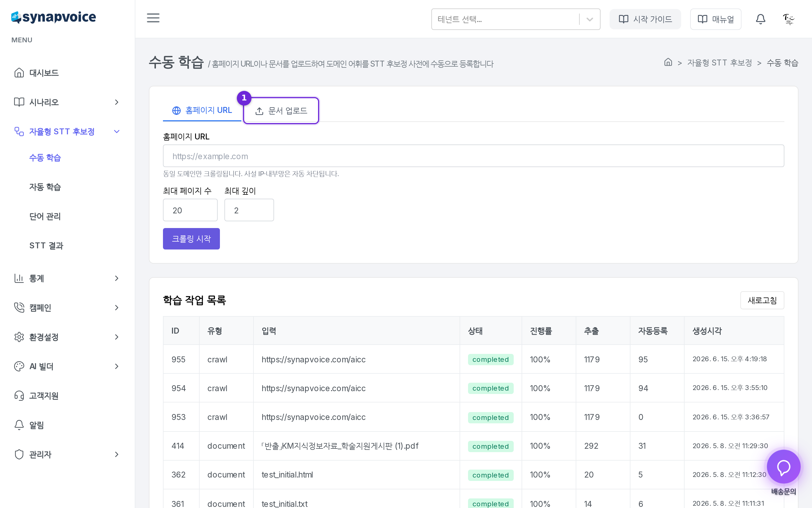Open the notification bell in header
812x508 pixels.
click(x=760, y=19)
